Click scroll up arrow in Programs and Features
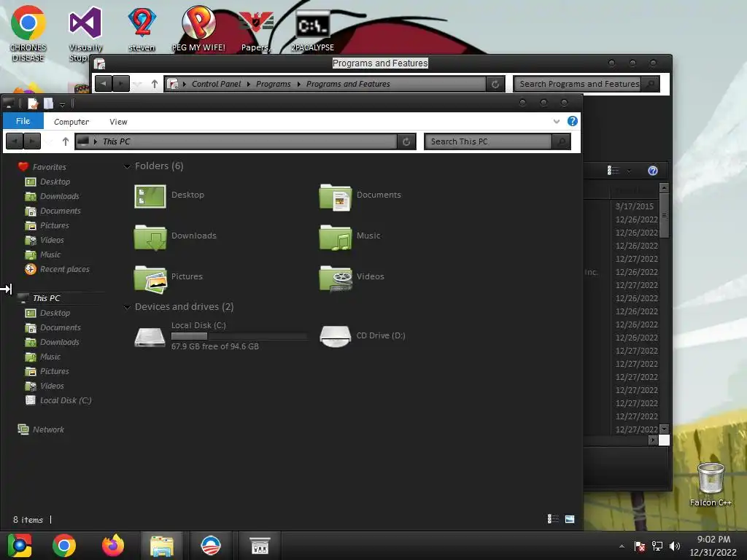The height and width of the screenshot is (560, 747). click(664, 187)
